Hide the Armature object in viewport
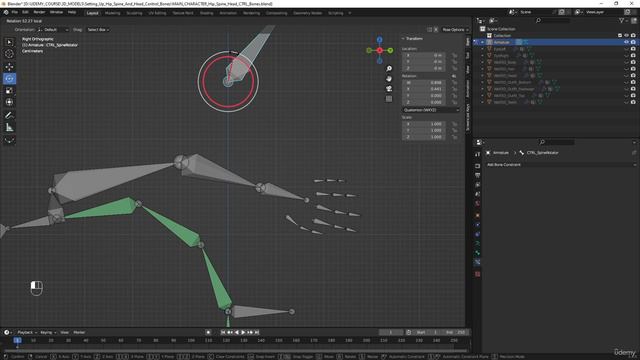 click(627, 42)
